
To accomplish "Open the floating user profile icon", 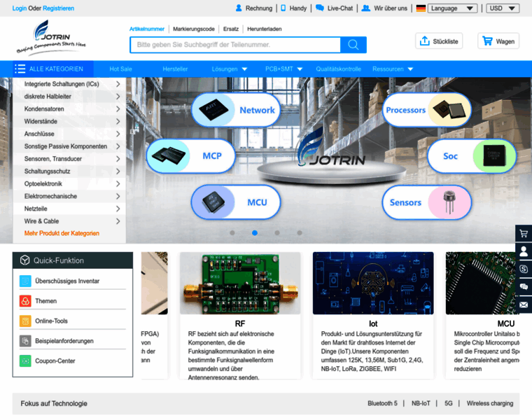I will [524, 251].
